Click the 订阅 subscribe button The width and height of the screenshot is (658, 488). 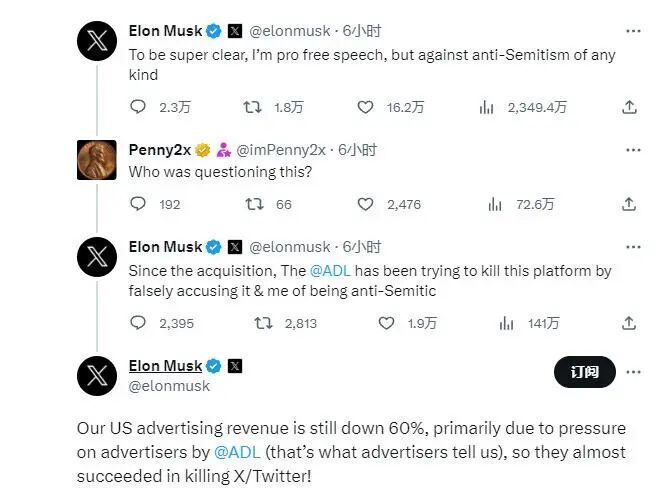[585, 372]
